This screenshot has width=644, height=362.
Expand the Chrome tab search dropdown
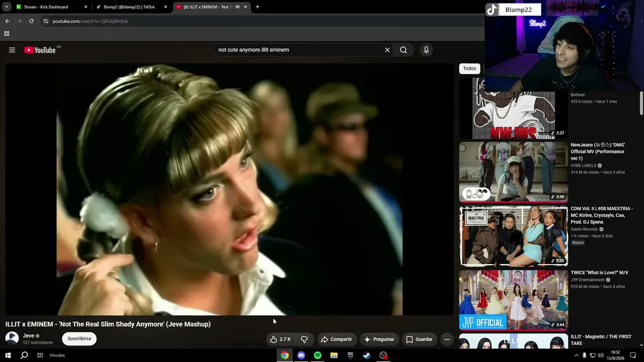(7, 7)
